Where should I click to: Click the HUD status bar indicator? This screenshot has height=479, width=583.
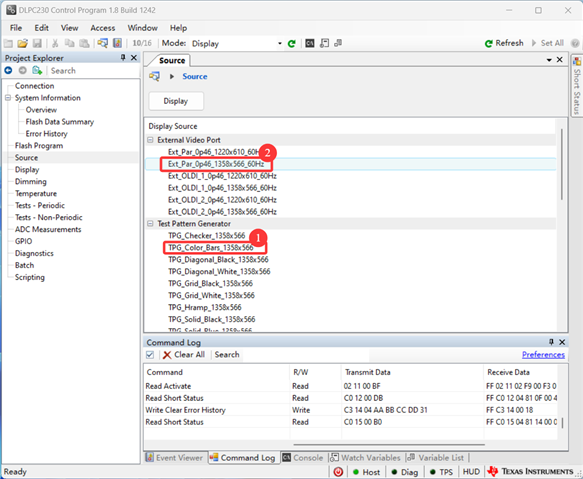tap(471, 472)
